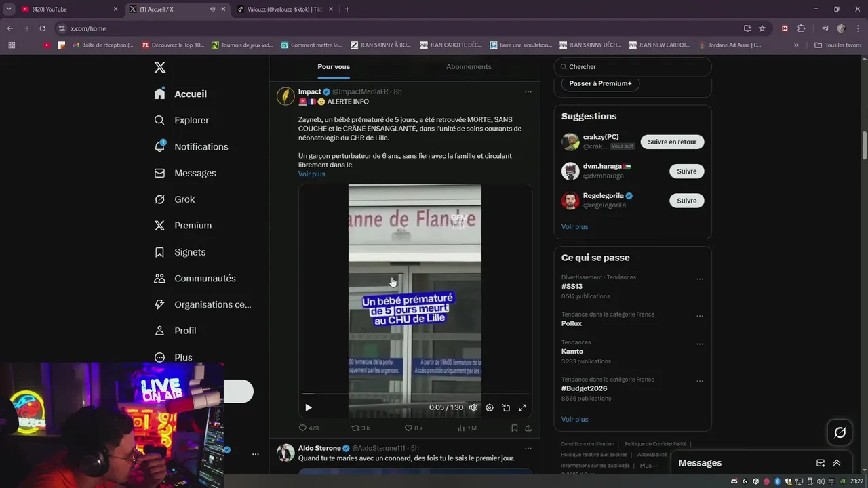Image resolution: width=868 pixels, height=488 pixels.
Task: Reply to Impact post comment icon
Action: [303, 428]
